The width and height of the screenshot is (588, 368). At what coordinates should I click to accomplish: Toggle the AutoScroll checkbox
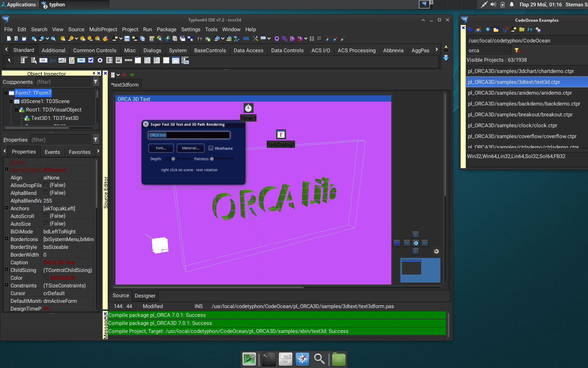[46, 216]
